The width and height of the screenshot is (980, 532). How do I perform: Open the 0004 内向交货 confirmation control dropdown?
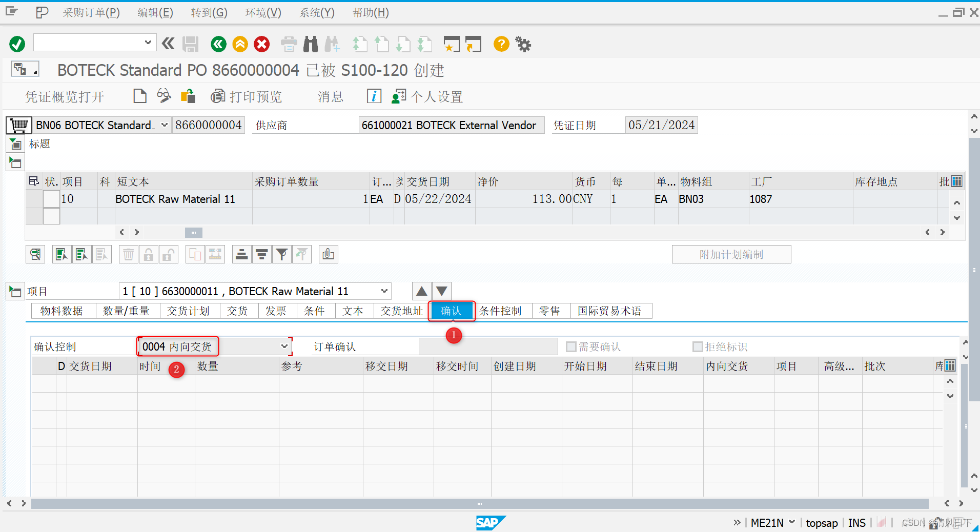pos(285,346)
